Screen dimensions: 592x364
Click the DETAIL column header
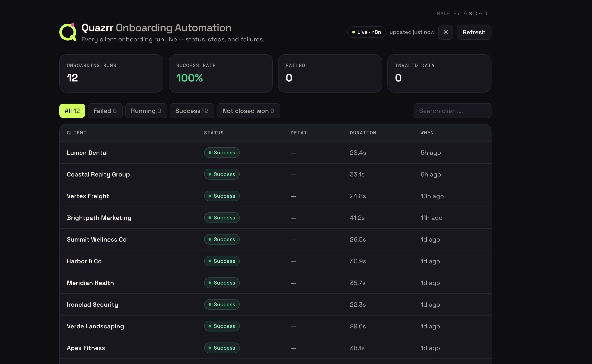(x=300, y=133)
